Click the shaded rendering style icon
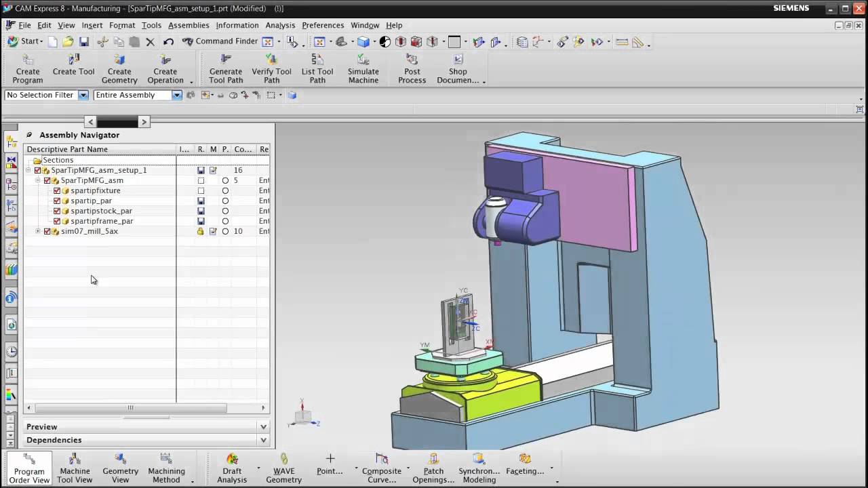This screenshot has width=868, height=488. coord(363,41)
